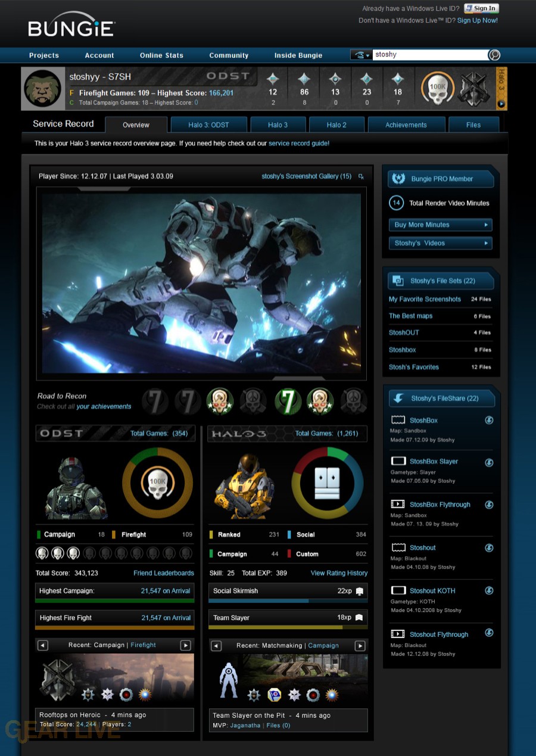
Task: Click the Bungie logo
Action: [71, 24]
